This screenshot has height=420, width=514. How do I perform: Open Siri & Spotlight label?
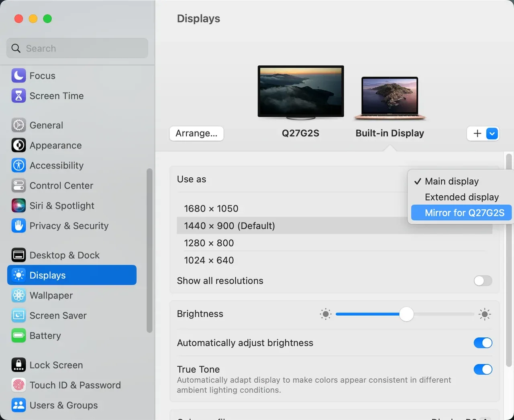tap(62, 206)
